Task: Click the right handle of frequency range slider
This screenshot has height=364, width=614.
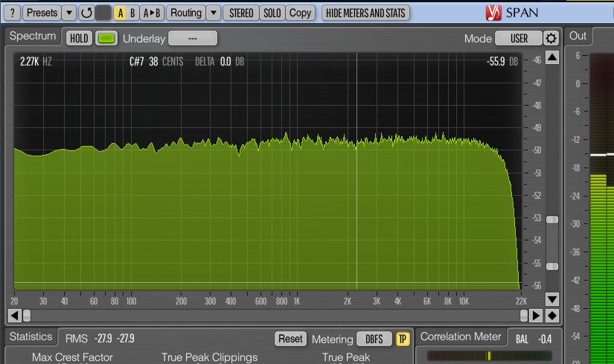Action: 524,316
